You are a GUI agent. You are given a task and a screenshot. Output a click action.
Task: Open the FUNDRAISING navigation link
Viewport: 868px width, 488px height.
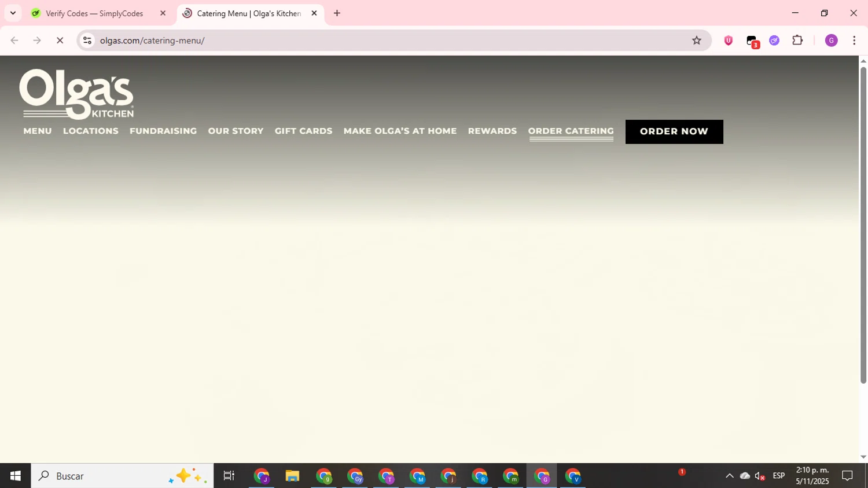click(x=163, y=131)
